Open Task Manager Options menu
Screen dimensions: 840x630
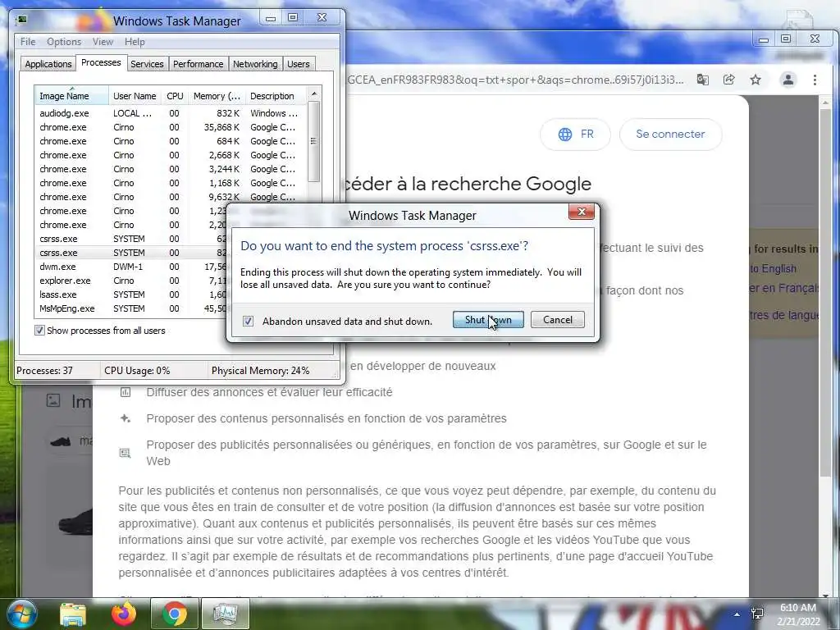tap(64, 41)
